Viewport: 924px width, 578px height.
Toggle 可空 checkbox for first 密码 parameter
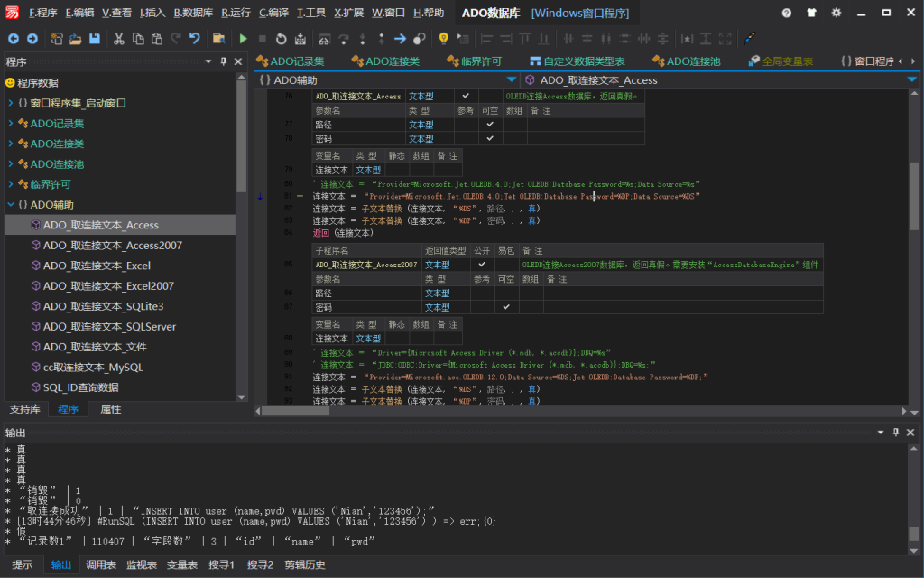[490, 138]
